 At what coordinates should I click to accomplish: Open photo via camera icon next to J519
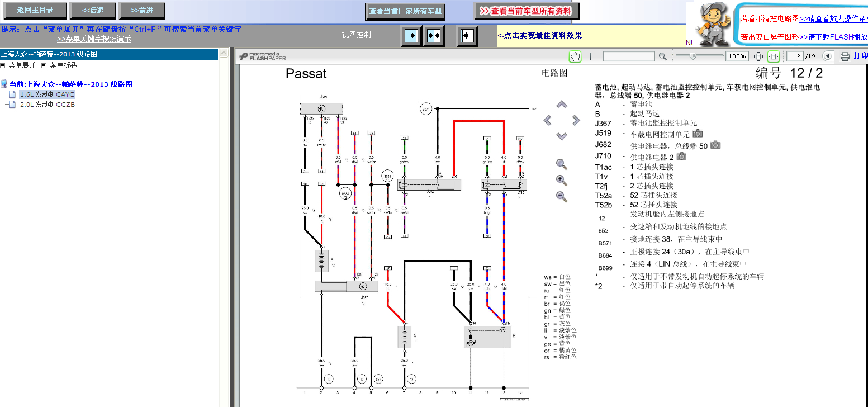698,134
